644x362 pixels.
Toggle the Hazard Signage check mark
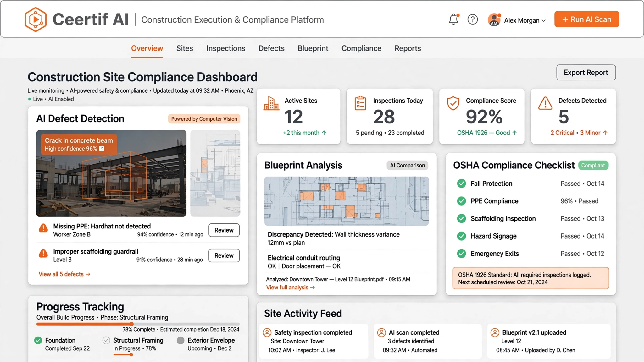(x=461, y=236)
